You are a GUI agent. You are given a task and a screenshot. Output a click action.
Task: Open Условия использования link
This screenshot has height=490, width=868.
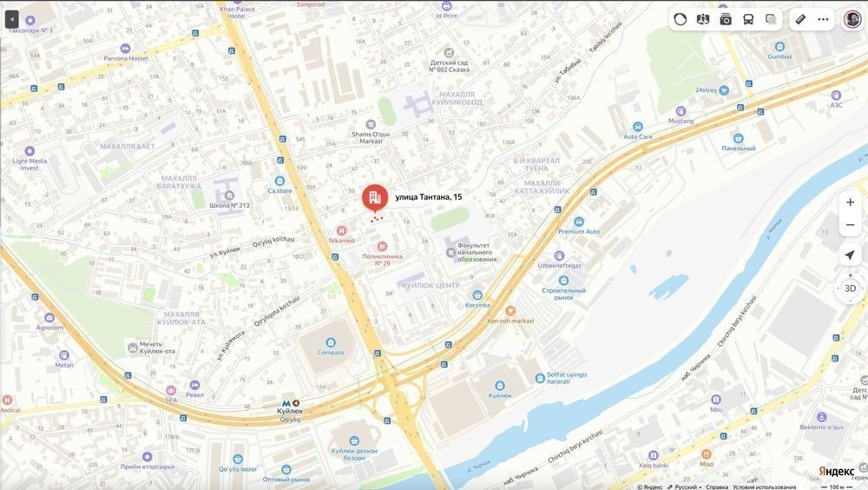(x=765, y=487)
